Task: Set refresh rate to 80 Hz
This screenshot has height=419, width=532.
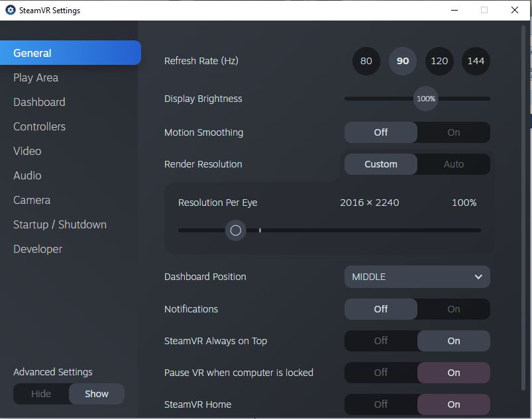Action: [x=366, y=61]
